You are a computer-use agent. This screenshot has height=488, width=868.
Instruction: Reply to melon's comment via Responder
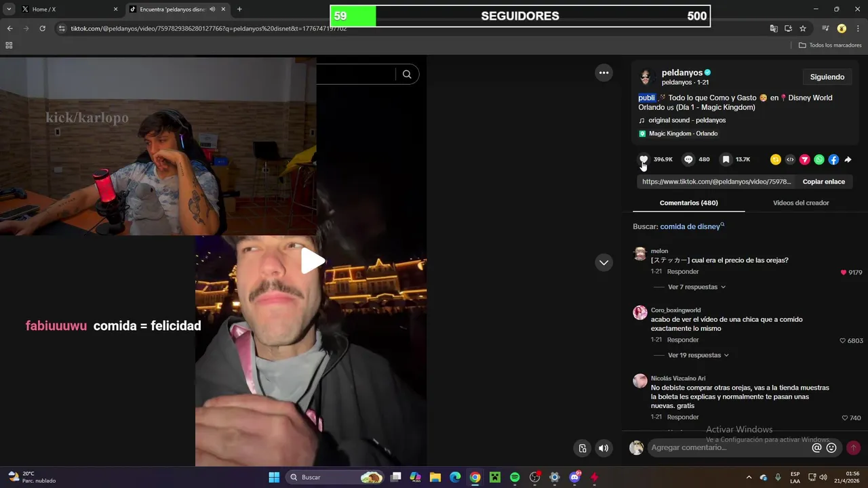(683, 271)
